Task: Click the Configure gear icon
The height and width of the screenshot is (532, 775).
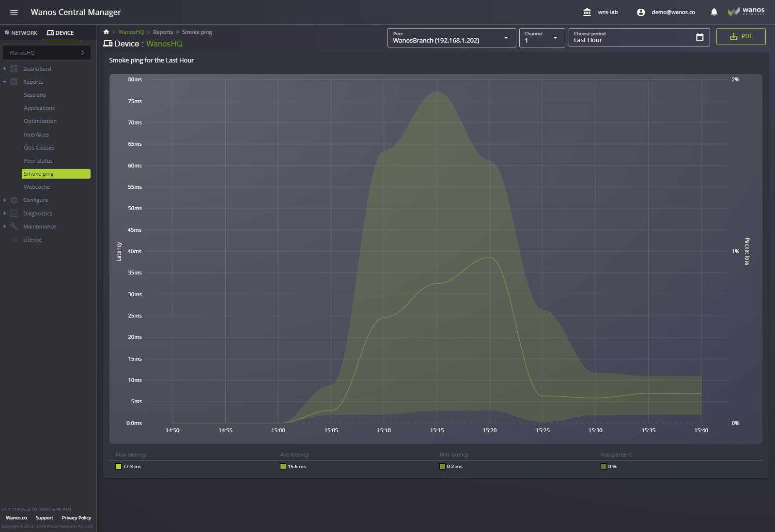Action: (x=14, y=200)
